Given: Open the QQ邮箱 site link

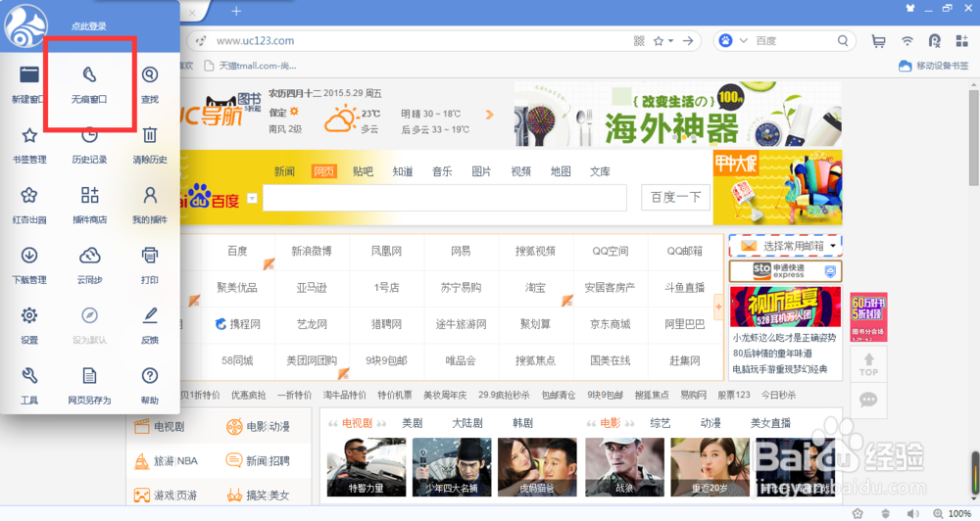Looking at the screenshot, I should [x=684, y=251].
